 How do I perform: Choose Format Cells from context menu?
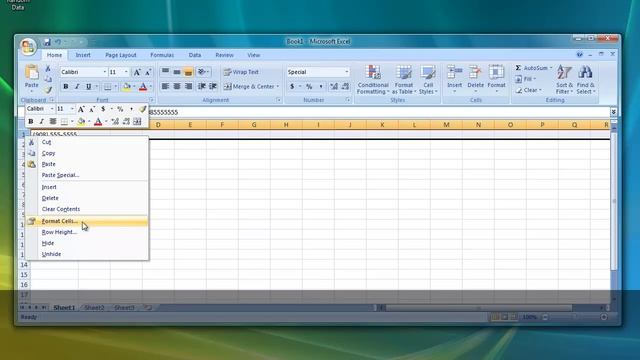click(x=87, y=221)
